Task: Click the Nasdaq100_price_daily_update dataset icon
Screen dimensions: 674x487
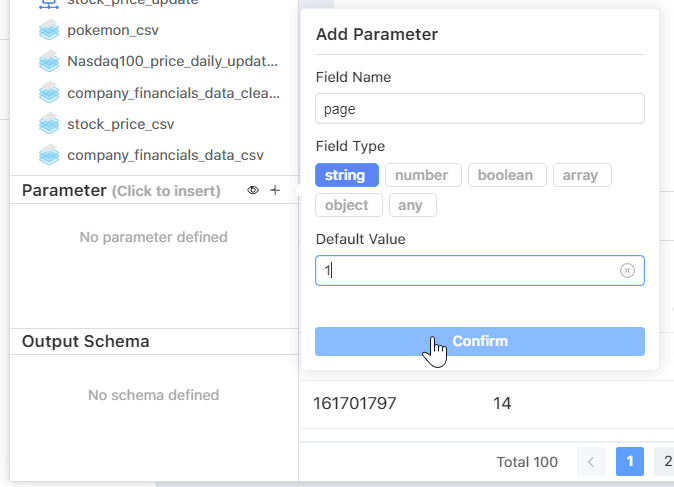Action: coord(50,62)
